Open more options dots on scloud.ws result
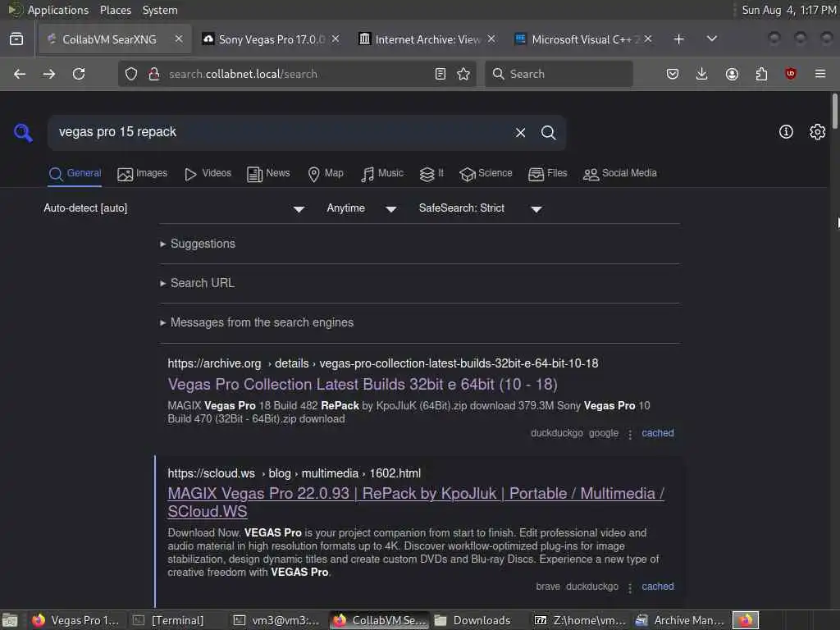Viewport: 840px width, 630px height. pyautogui.click(x=630, y=587)
